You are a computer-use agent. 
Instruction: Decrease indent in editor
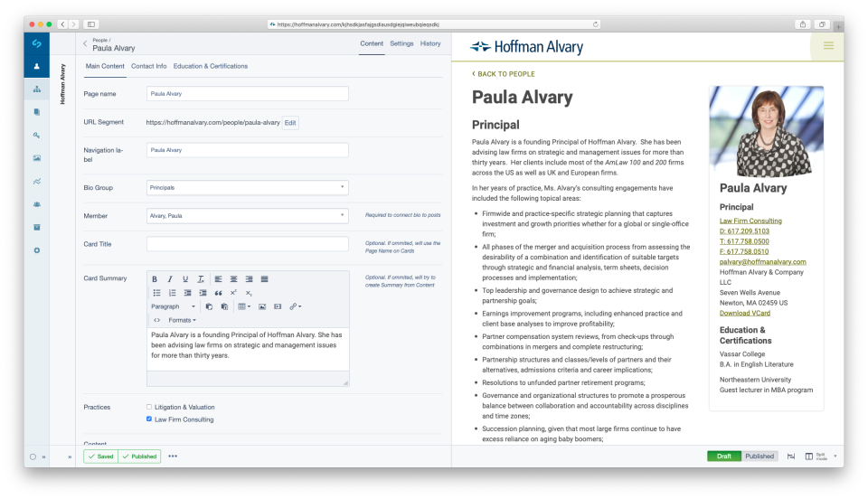[188, 293]
